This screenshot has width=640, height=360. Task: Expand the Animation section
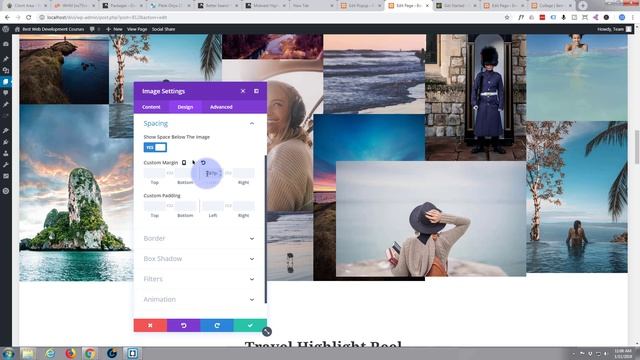pos(200,299)
